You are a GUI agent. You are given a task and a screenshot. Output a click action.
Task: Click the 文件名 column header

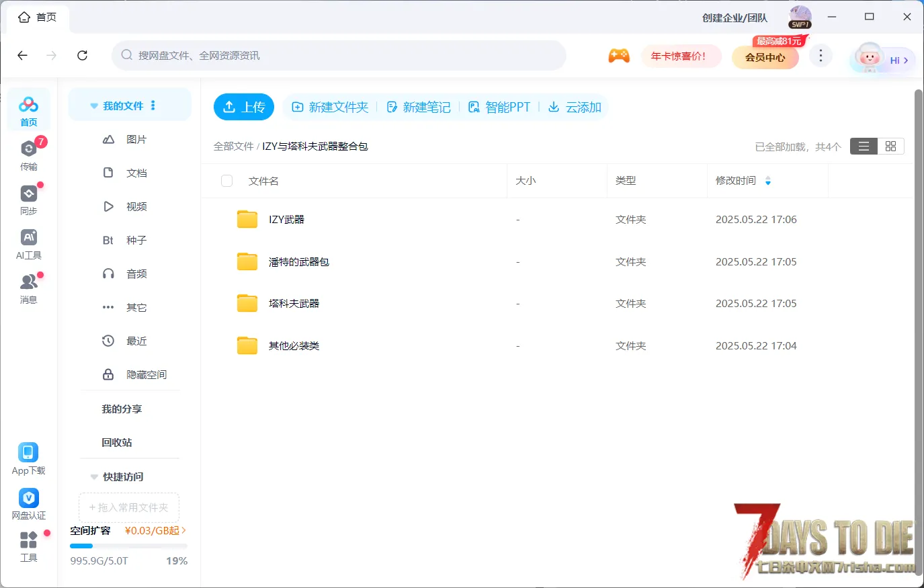[x=263, y=181]
